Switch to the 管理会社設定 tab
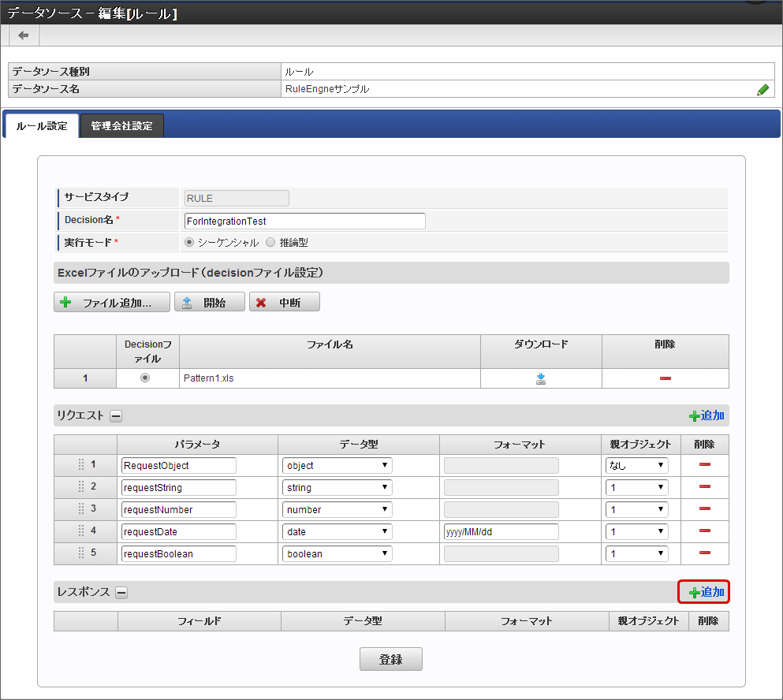The width and height of the screenshot is (783, 700). (121, 126)
